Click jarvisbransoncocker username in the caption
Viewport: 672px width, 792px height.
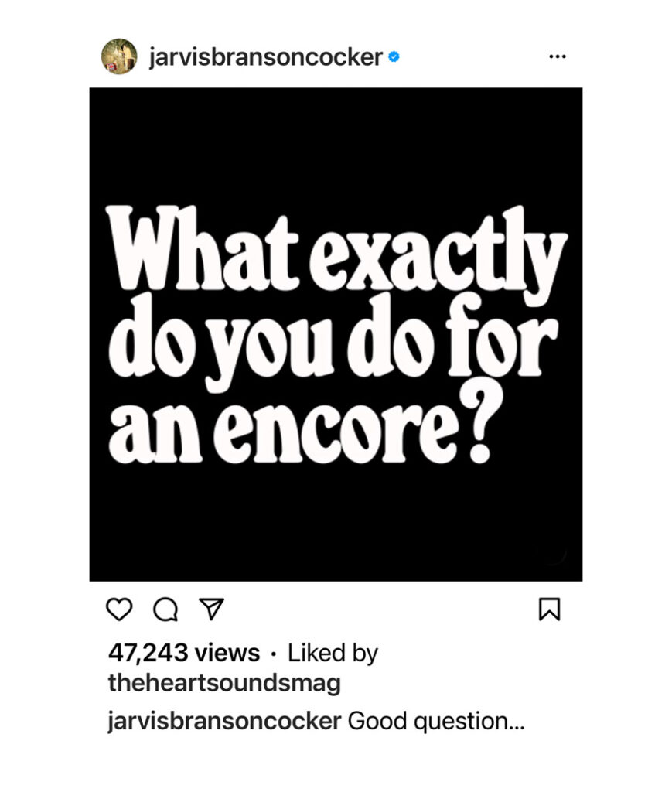click(x=224, y=721)
